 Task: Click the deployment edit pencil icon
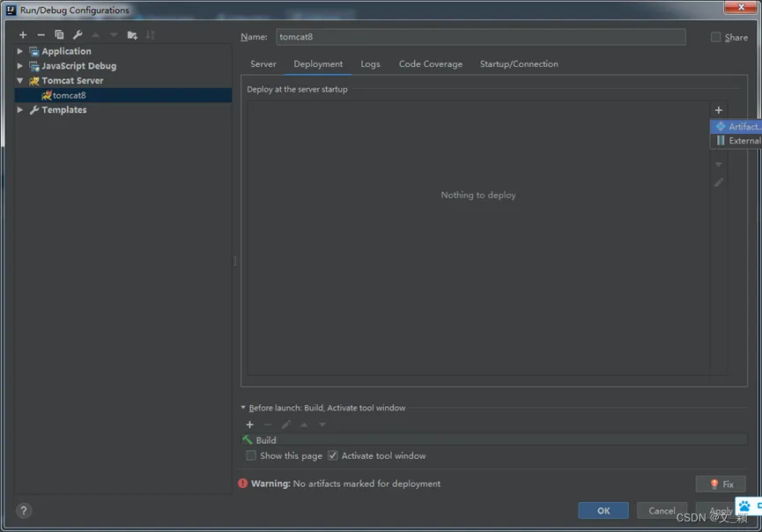(x=719, y=182)
